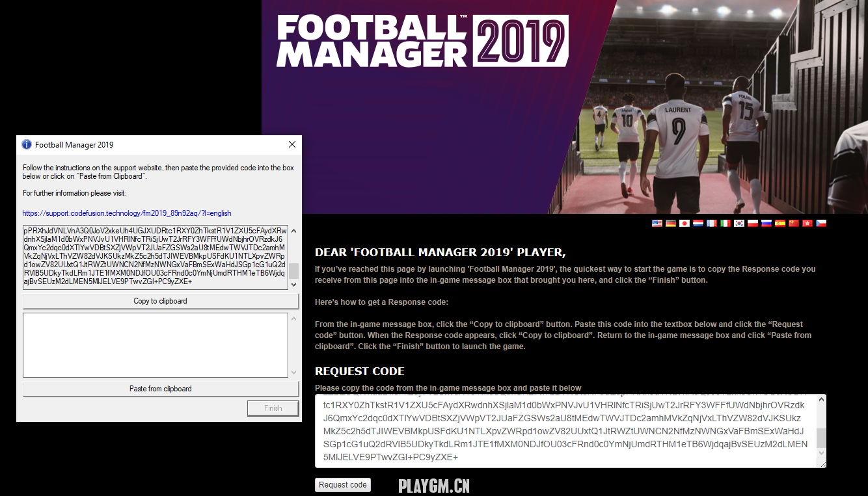
Task: Select the French flag language option
Action: pyautogui.click(x=712, y=224)
